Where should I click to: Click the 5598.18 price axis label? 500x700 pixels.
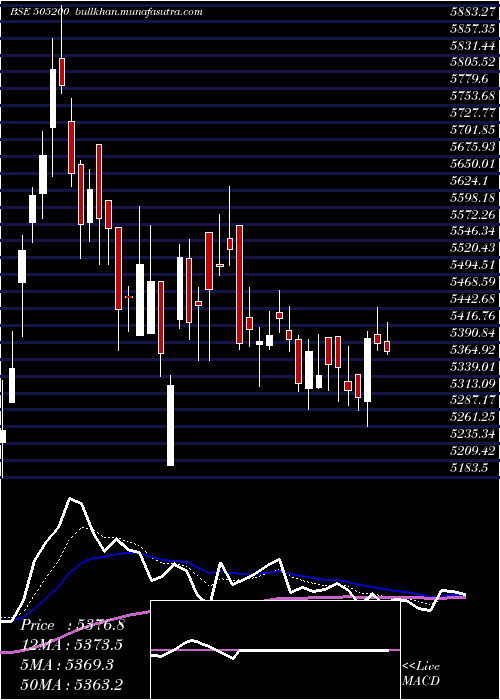pos(473,198)
